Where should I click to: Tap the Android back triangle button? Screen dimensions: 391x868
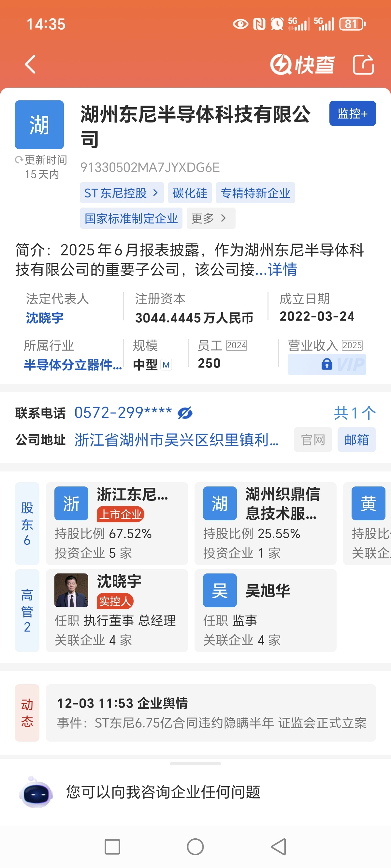point(279,847)
